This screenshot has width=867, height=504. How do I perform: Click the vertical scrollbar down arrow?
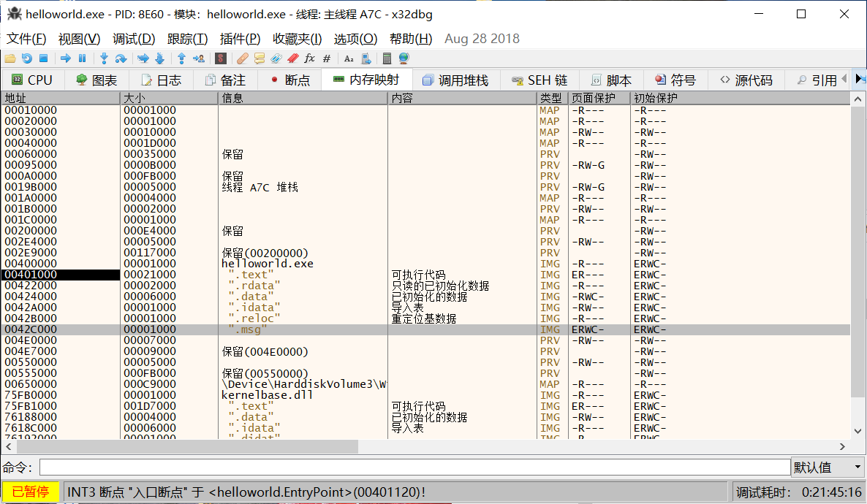click(857, 431)
